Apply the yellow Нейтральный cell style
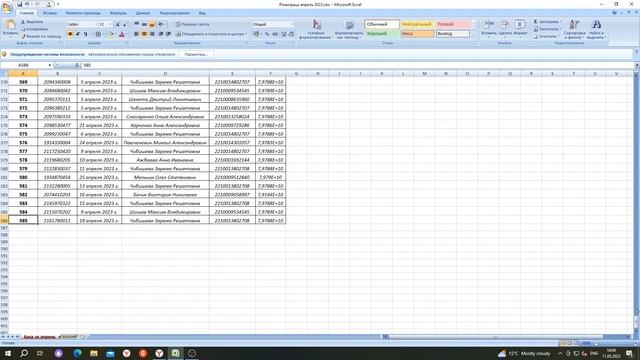Viewport: 640px width, 360px height. tap(417, 24)
